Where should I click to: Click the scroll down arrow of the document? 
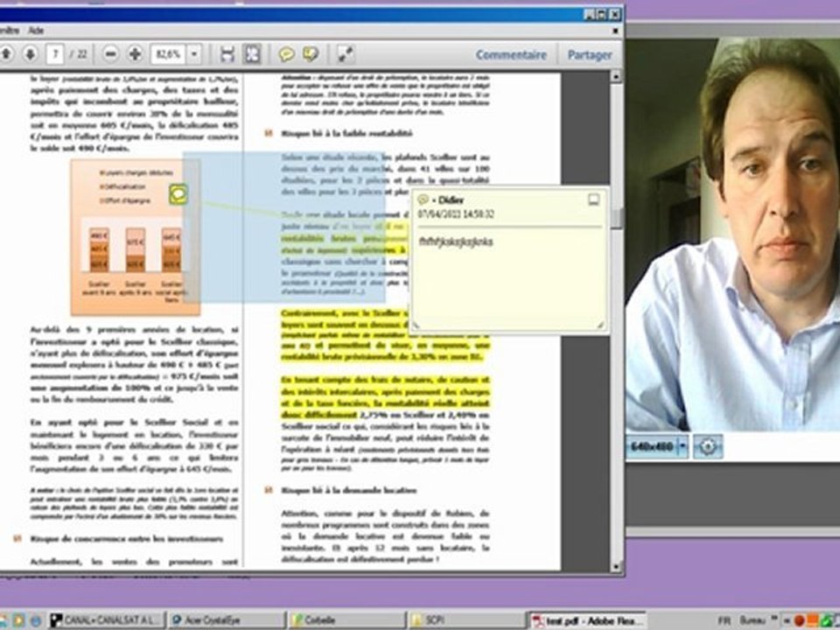[x=616, y=566]
